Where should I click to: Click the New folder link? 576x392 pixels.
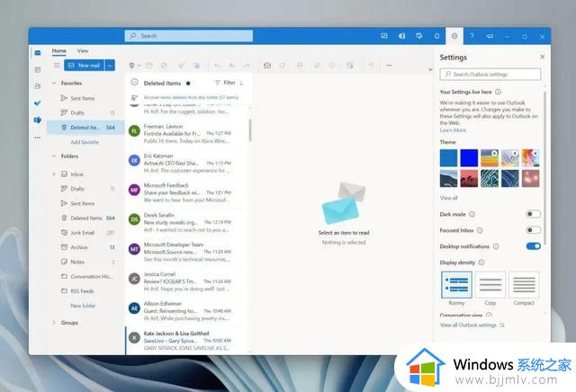click(83, 306)
